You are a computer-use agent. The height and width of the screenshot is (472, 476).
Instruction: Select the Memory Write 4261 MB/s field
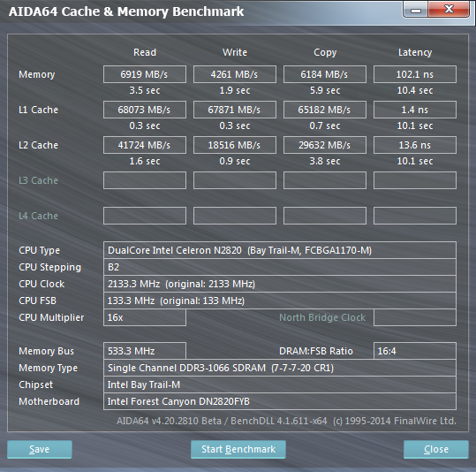[235, 74]
